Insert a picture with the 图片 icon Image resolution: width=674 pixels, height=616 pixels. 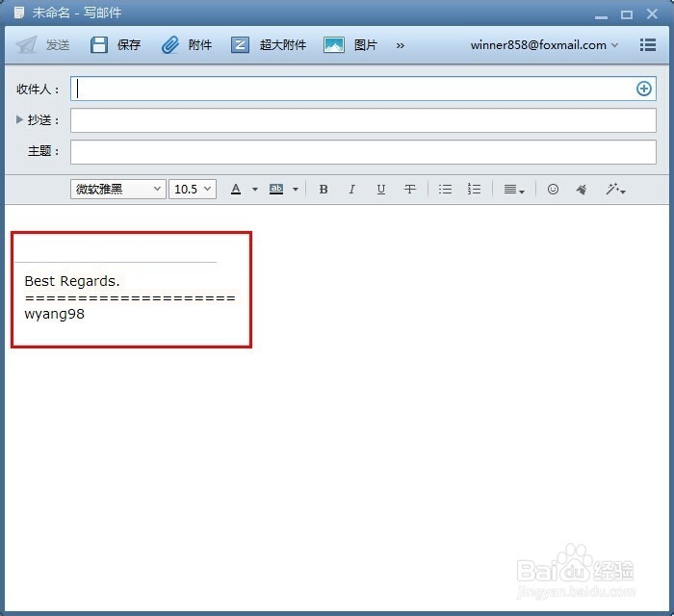[333, 44]
